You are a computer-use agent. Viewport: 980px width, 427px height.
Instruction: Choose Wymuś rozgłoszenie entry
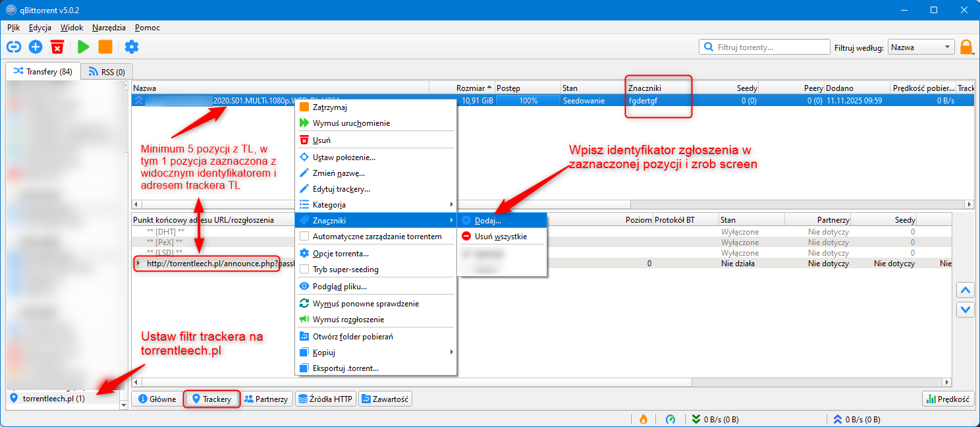coord(375,319)
